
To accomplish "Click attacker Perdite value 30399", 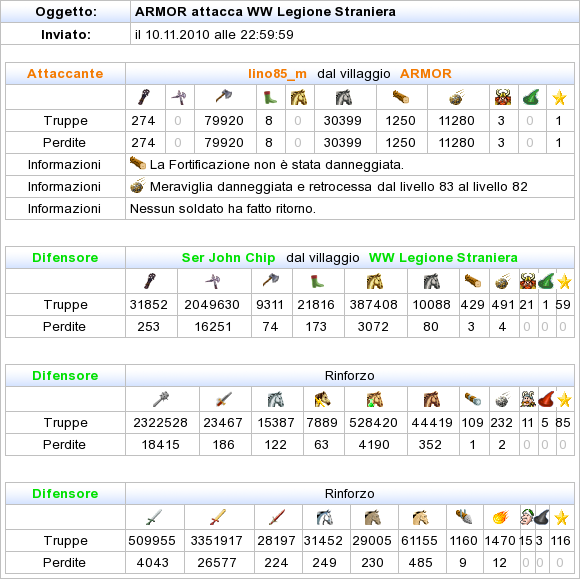I will (343, 142).
